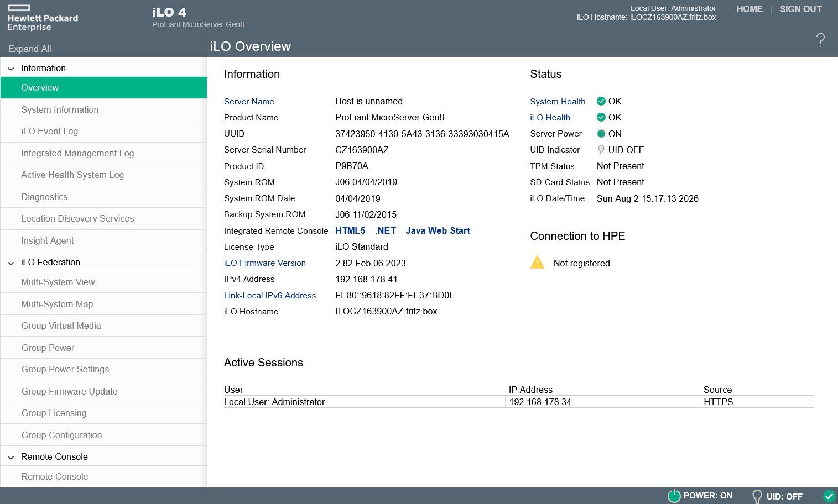Click the power button icon in footer

click(x=674, y=496)
